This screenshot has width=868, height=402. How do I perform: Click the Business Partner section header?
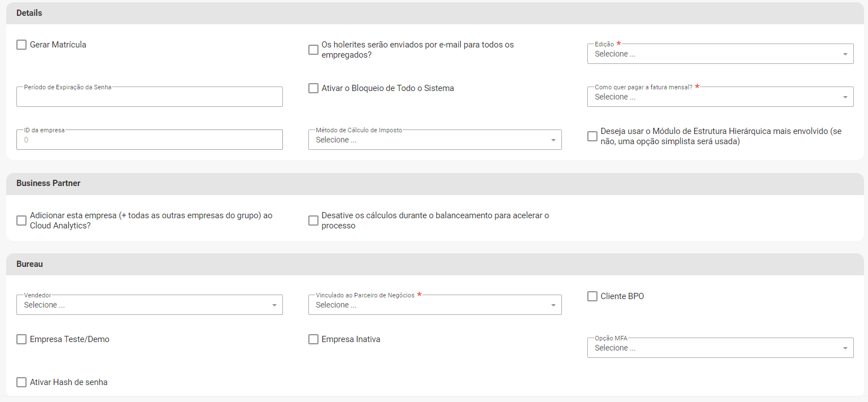click(49, 183)
